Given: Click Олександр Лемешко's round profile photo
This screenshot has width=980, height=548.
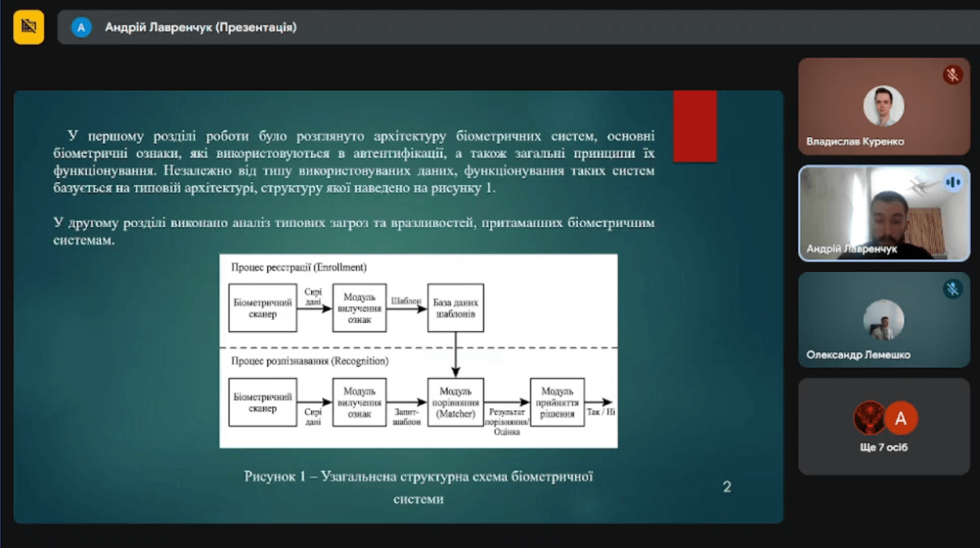Looking at the screenshot, I should 883,320.
